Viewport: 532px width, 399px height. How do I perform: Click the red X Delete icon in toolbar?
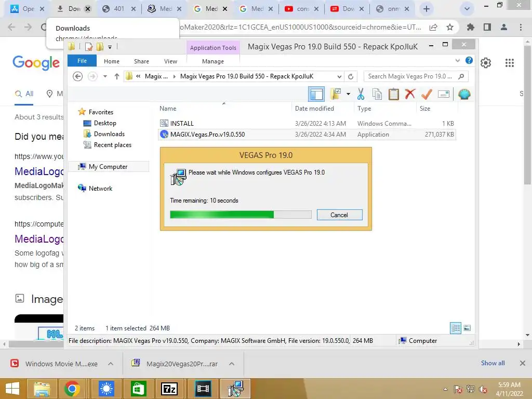[410, 94]
